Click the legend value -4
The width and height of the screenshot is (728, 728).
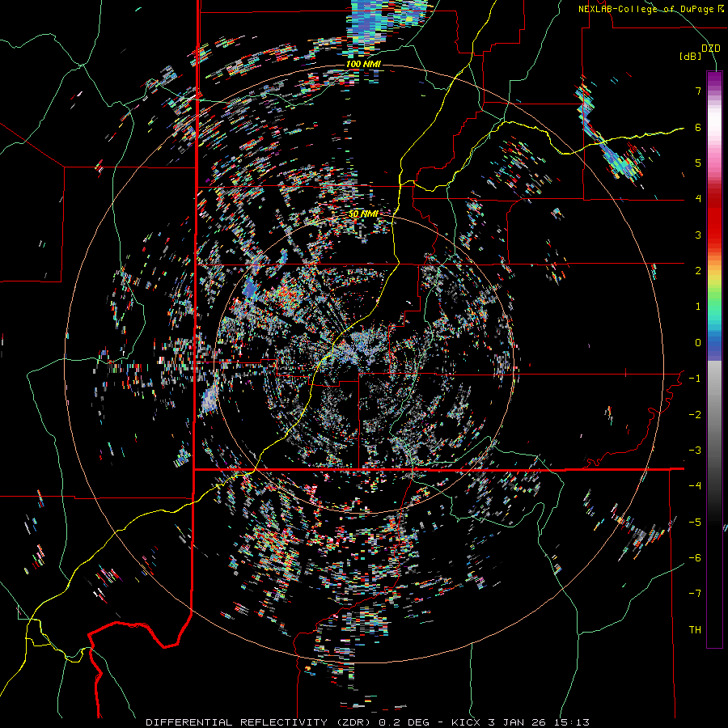695,486
